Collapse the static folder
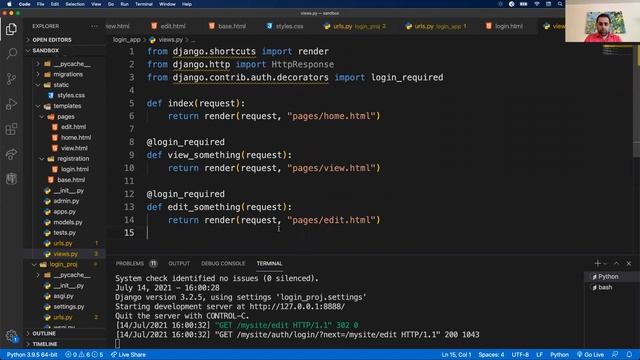Viewport: 640px width, 360px height. pyautogui.click(x=61, y=85)
